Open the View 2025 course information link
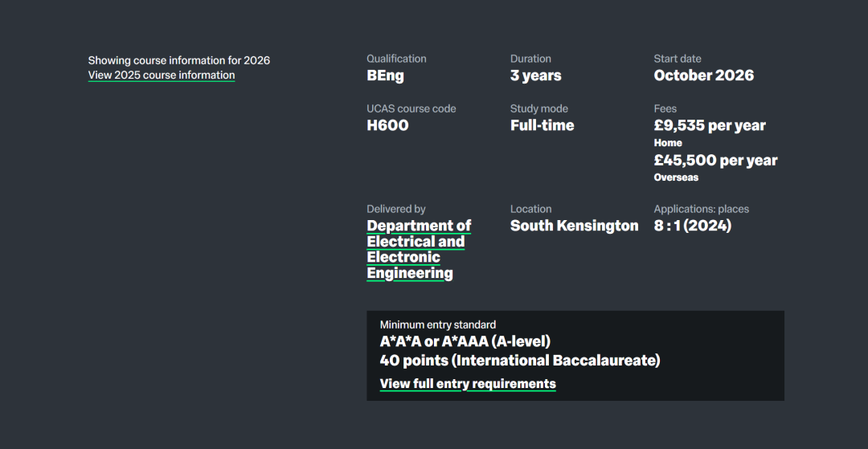868x449 pixels. (162, 76)
